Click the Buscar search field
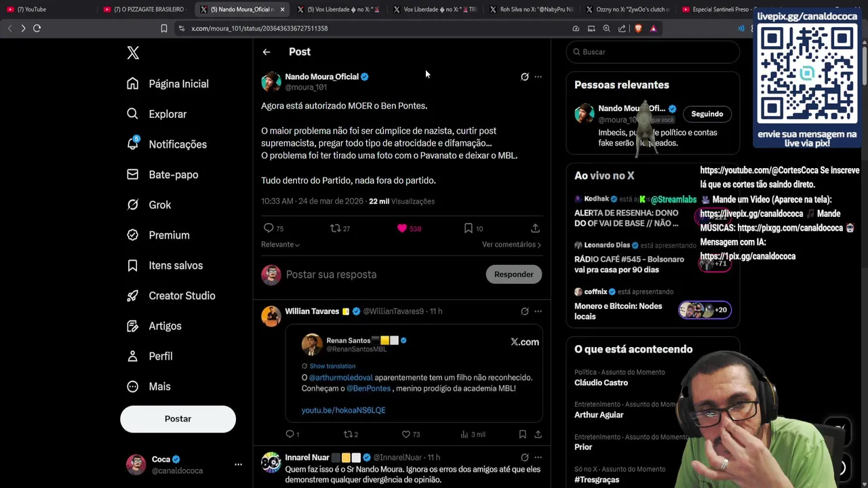 pyautogui.click(x=652, y=52)
